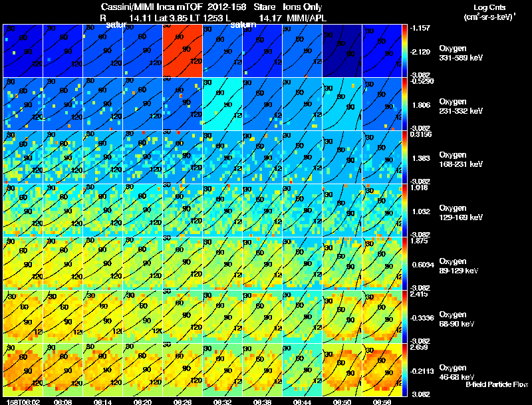Click the Log Cnts colorbar title
The width and height of the screenshot is (532, 405).
pyautogui.click(x=489, y=12)
